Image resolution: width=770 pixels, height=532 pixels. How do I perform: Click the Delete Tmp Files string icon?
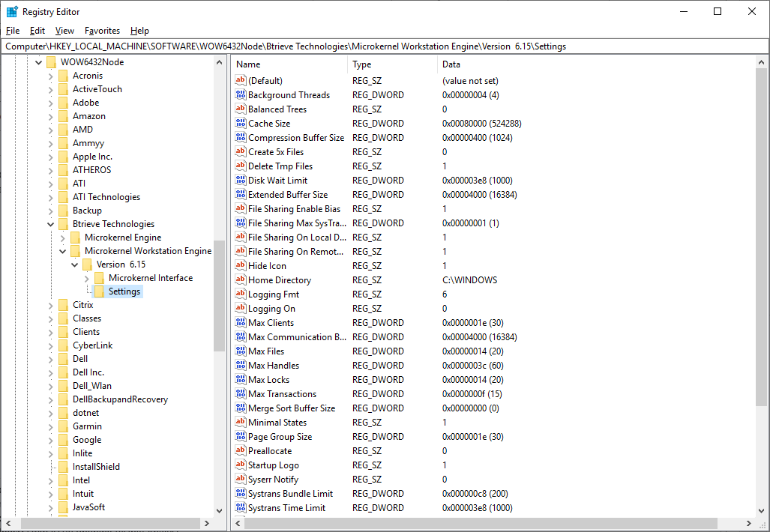[x=240, y=166]
